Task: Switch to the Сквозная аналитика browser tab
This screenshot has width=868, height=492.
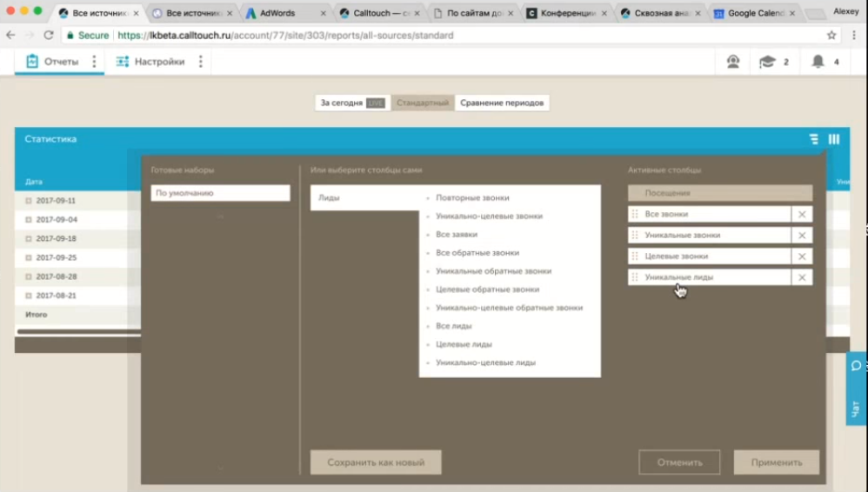Action: click(x=662, y=13)
